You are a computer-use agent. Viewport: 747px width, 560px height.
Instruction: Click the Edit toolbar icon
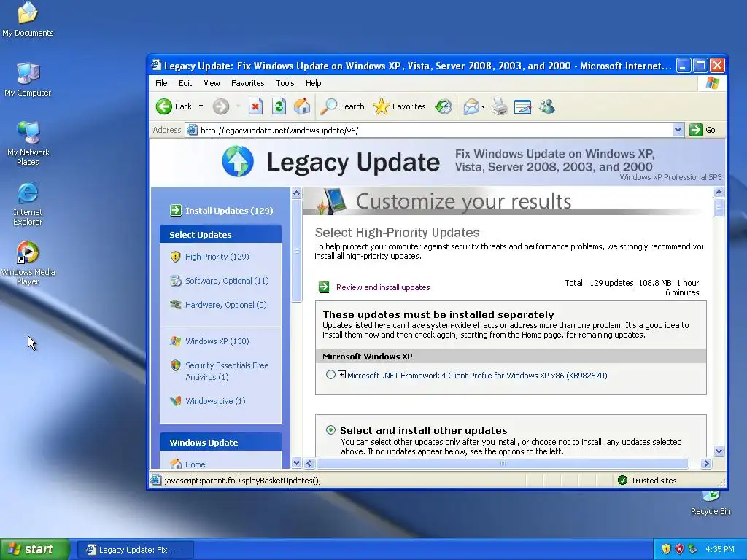(x=522, y=106)
